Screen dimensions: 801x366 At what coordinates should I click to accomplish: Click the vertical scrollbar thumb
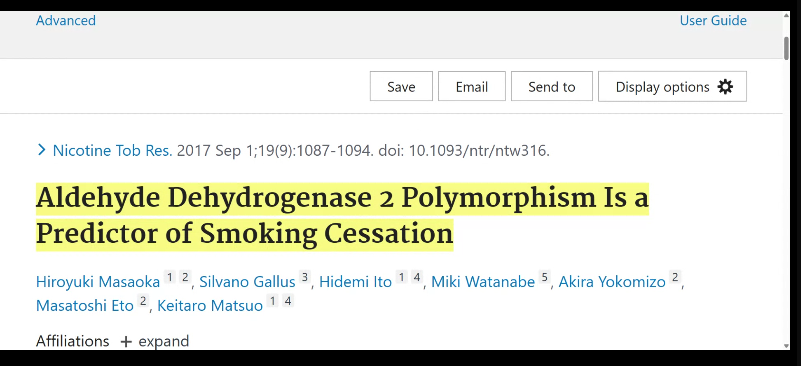(787, 49)
